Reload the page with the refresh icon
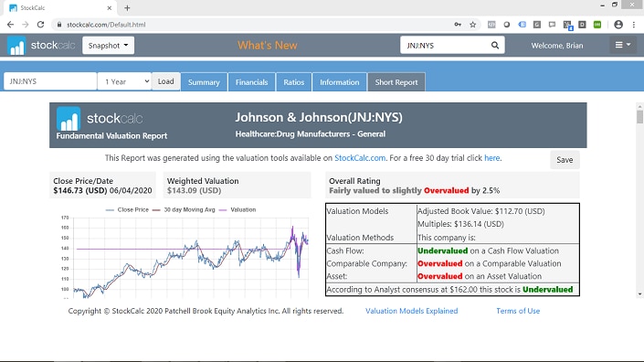 pyautogui.click(x=40, y=25)
